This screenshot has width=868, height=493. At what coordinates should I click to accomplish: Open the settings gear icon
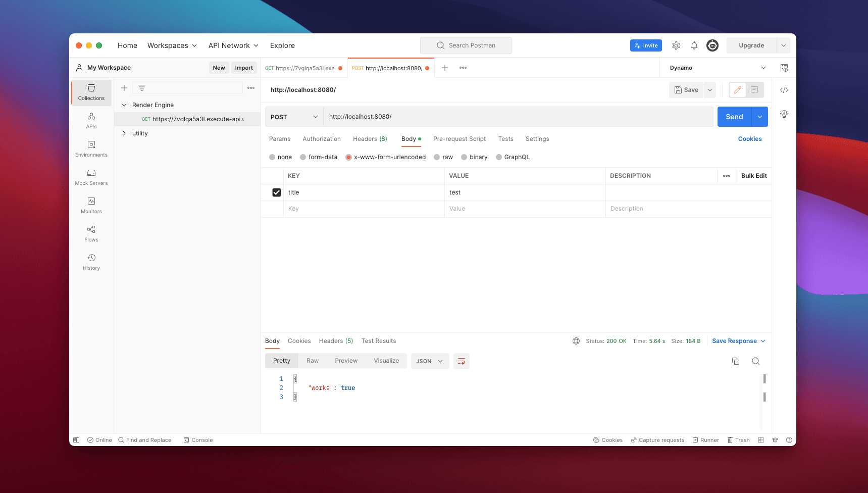[676, 45]
